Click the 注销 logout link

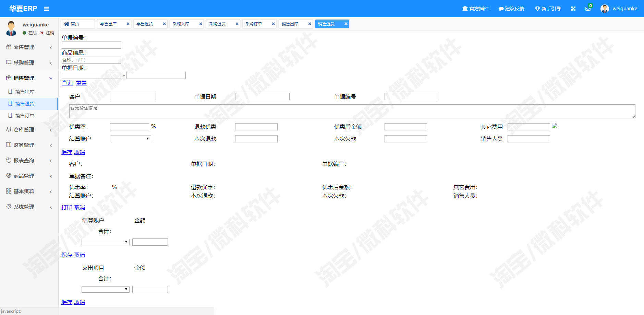[x=47, y=33]
